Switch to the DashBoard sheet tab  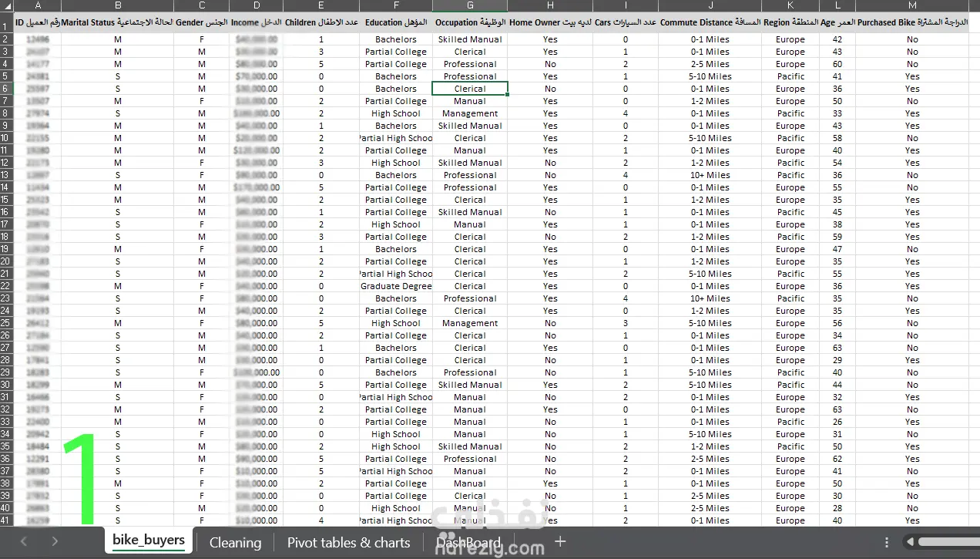pyautogui.click(x=468, y=542)
